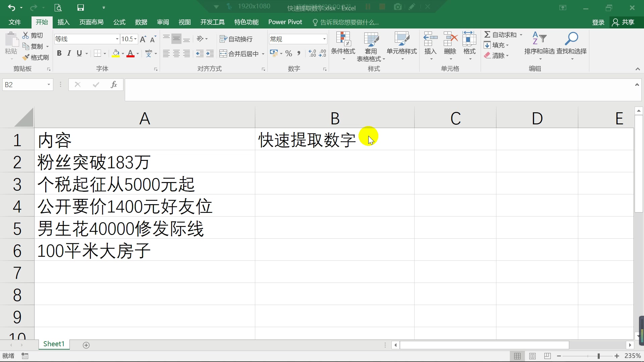Click the decrease decimal places icon
This screenshot has width=644, height=362.
(x=322, y=53)
